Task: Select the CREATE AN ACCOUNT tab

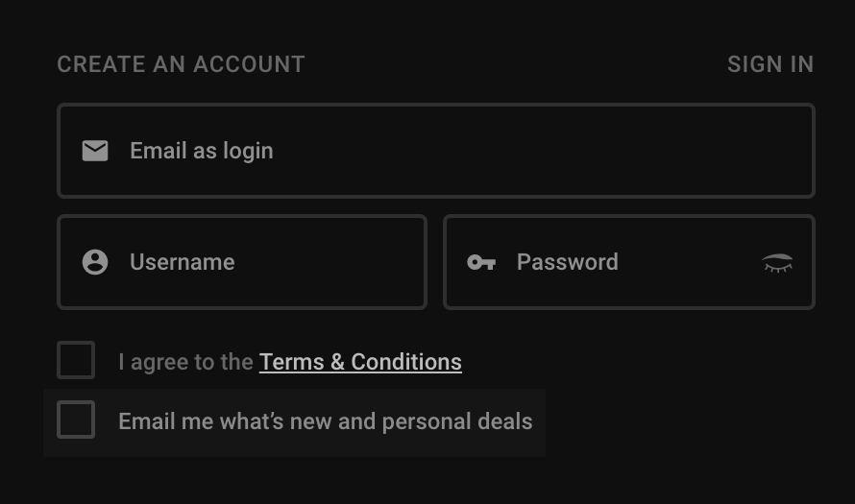Action: (x=181, y=64)
